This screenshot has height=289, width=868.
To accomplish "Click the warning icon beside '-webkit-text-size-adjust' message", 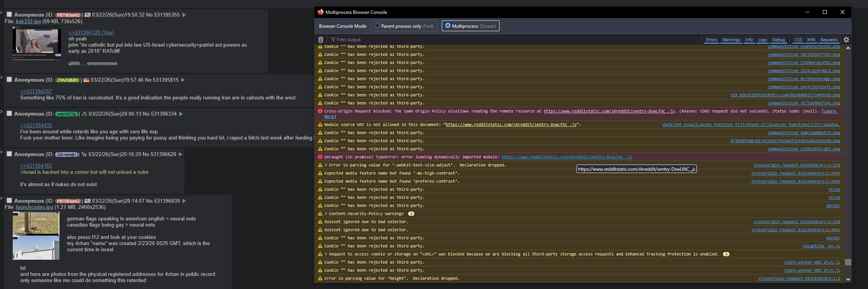I will (320, 165).
